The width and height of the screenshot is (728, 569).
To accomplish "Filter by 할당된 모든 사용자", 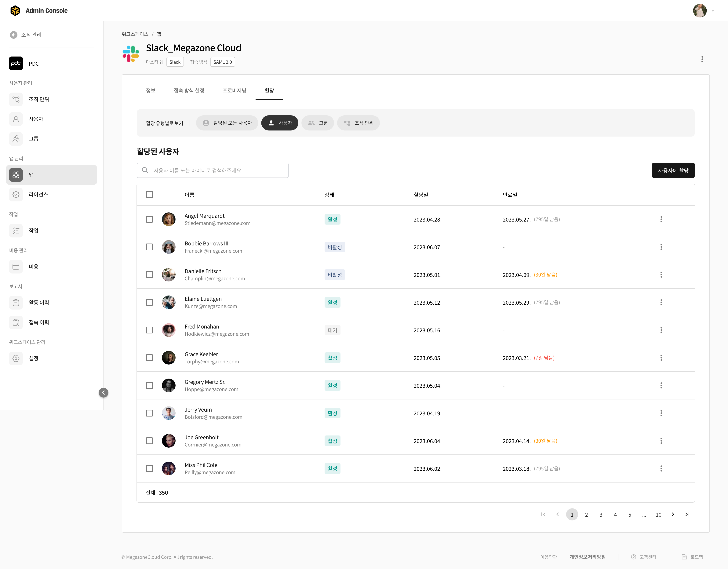I will click(227, 123).
